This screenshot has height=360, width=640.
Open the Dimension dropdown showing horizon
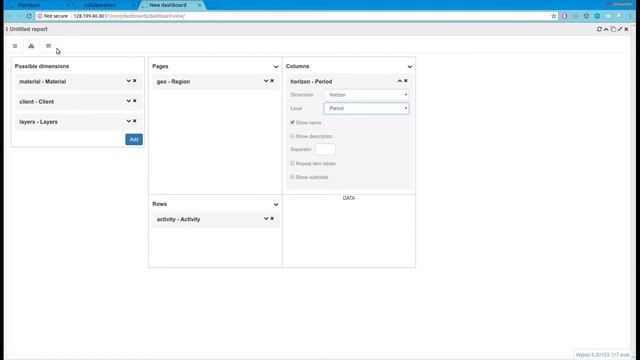[x=366, y=95]
